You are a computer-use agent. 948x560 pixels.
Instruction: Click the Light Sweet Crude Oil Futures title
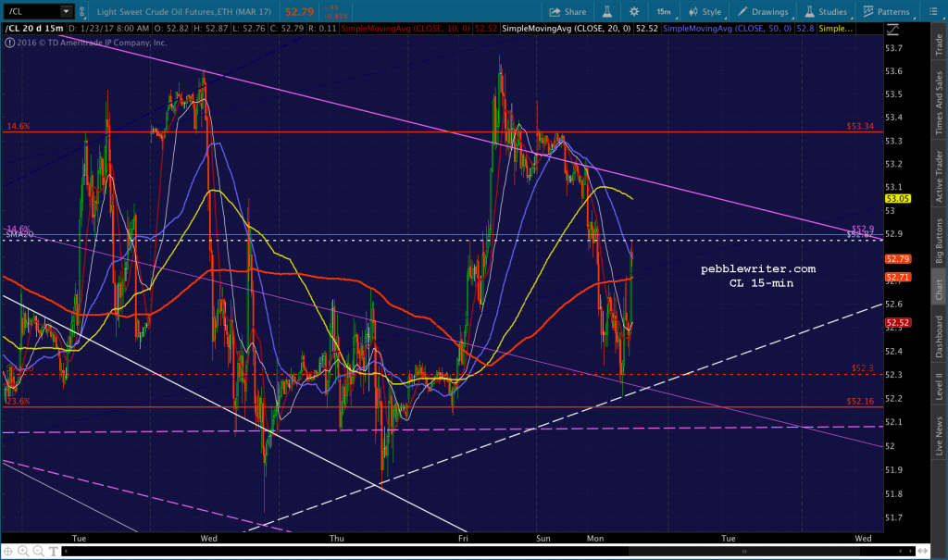[x=184, y=11]
